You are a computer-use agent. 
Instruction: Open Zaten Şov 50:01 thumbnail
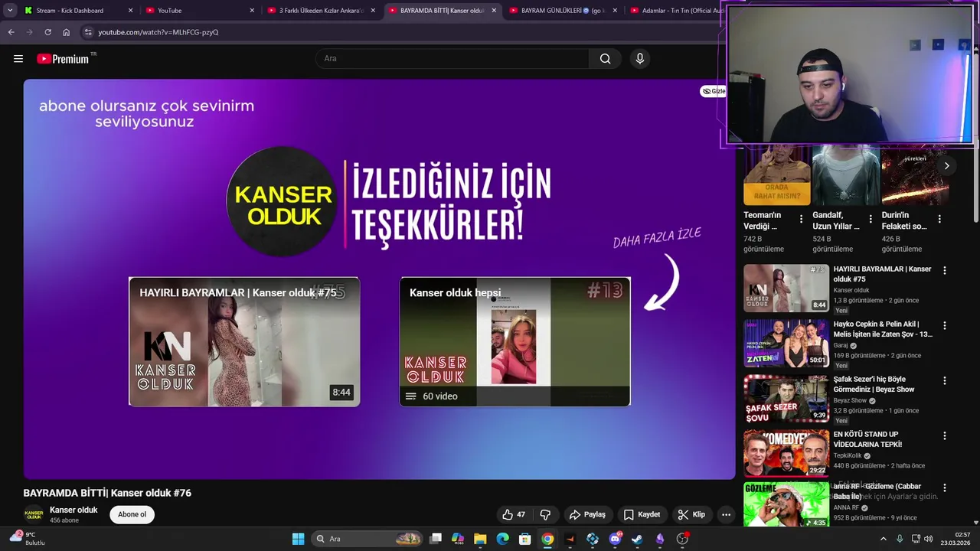[x=786, y=344]
